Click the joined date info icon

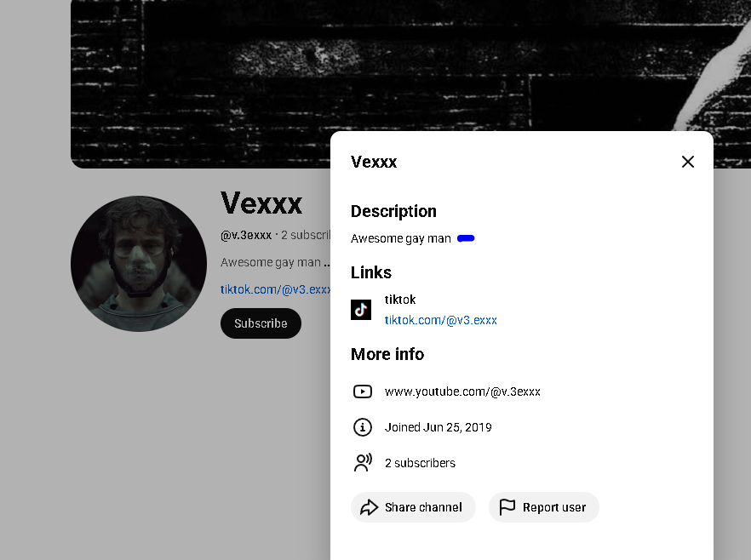[363, 427]
